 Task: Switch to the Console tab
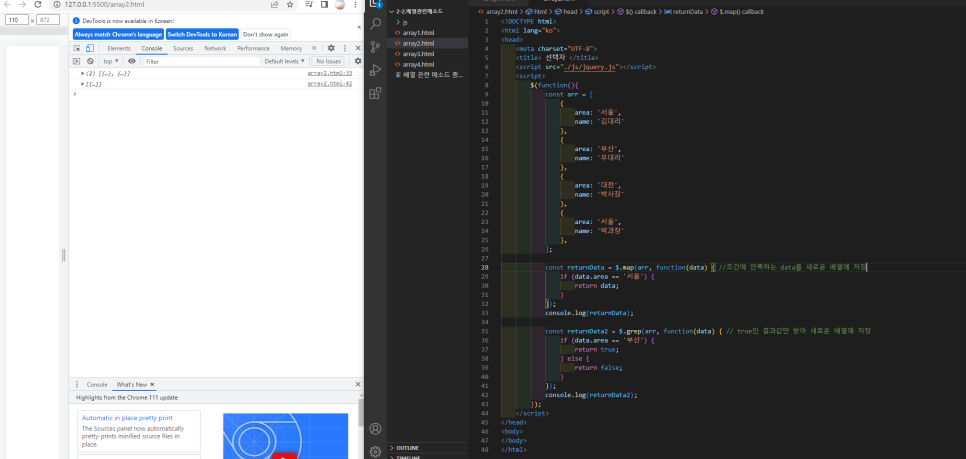tap(152, 48)
